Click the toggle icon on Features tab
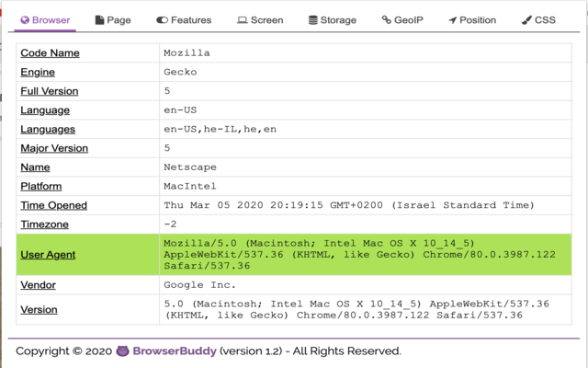The width and height of the screenshot is (588, 368). pos(162,20)
